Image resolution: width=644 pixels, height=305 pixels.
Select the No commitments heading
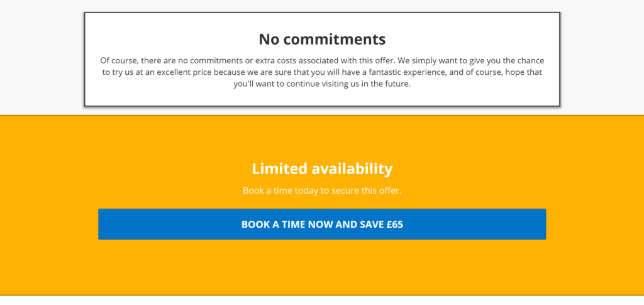[322, 40]
